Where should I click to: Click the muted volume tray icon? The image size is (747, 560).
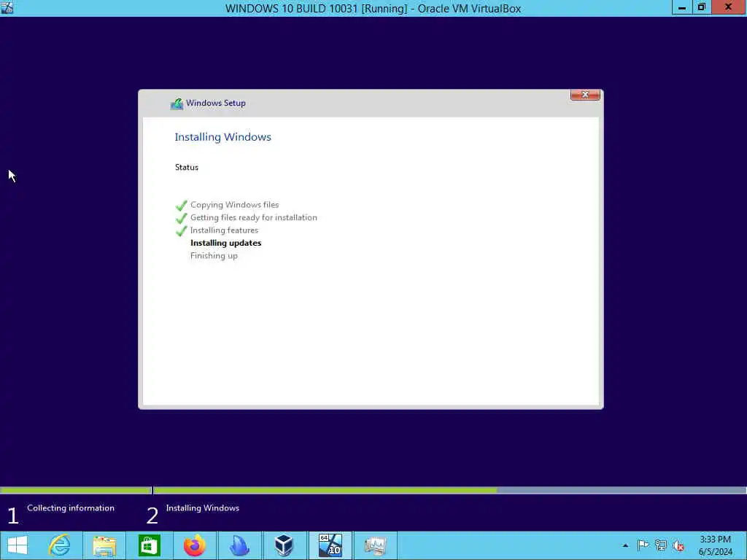pos(678,545)
